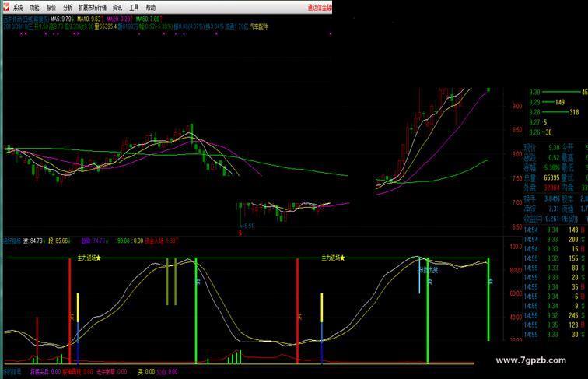The height and width of the screenshot is (379, 588).
Task: Open the 资讯 menu
Action: [x=117, y=8]
